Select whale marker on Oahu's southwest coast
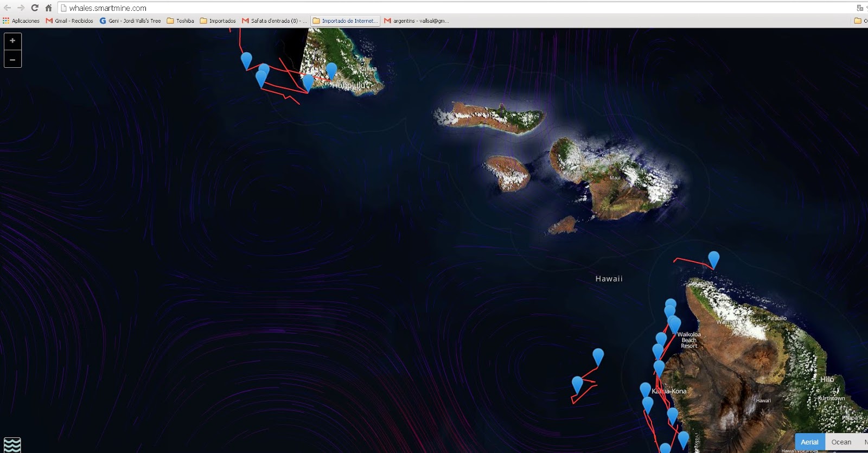 point(308,82)
